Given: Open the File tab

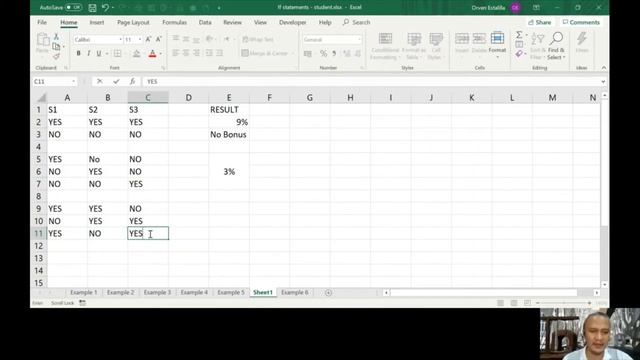Looking at the screenshot, I should click(42, 22).
